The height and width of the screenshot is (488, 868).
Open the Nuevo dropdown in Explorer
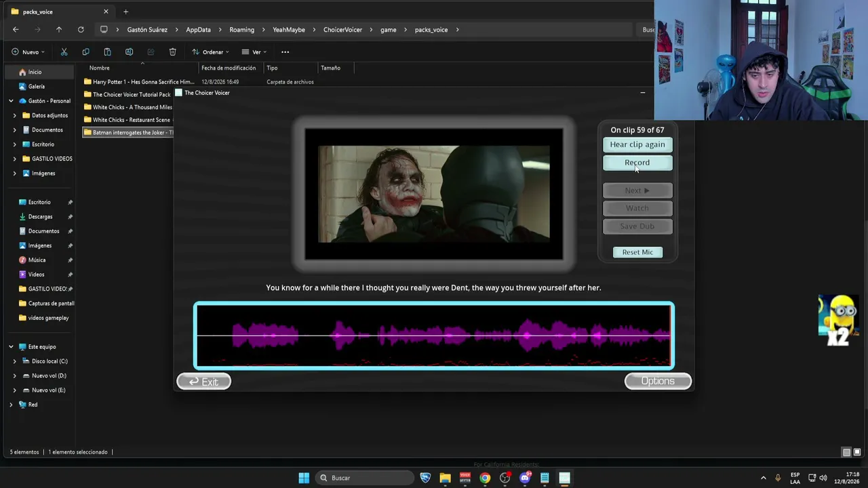coord(28,52)
